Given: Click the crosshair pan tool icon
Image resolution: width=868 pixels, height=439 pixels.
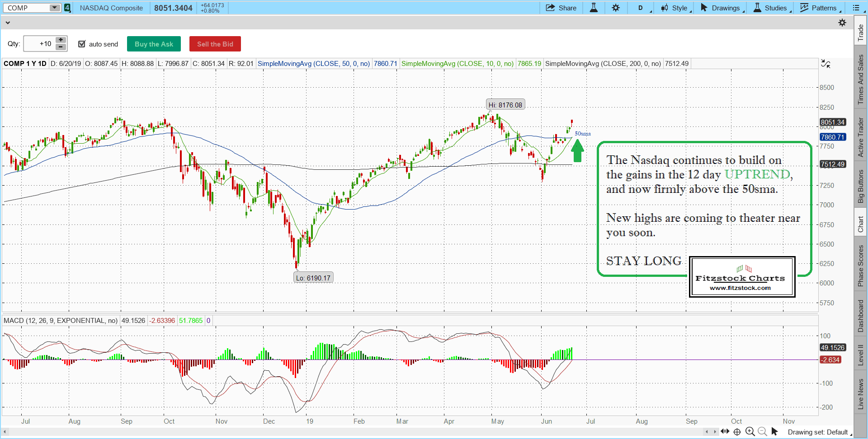Looking at the screenshot, I should tap(737, 432).
